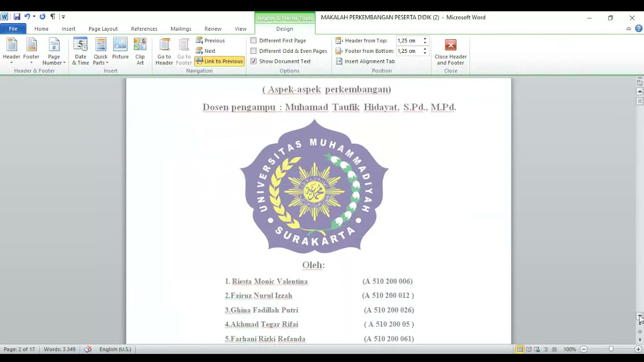The image size is (644, 362).
Task: Click the proofing errors status bar icon
Action: pos(88,349)
